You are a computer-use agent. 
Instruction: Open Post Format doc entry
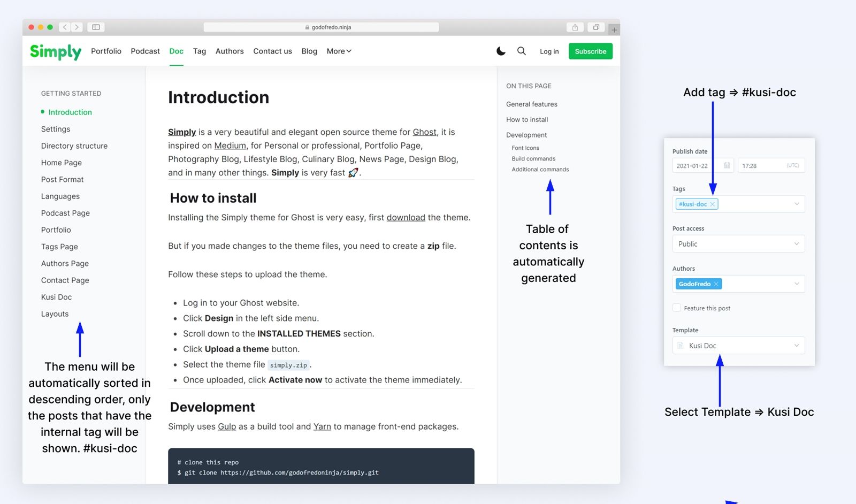coord(63,180)
